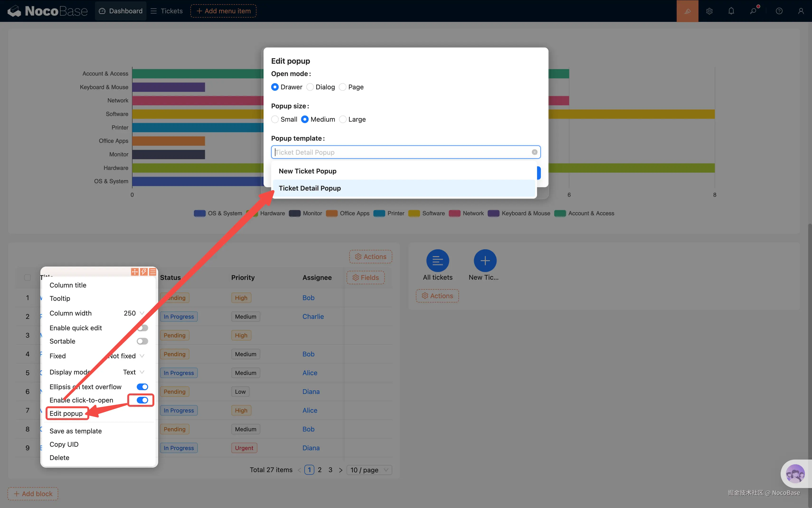
Task: Open the Display mode Text dropdown
Action: (134, 372)
